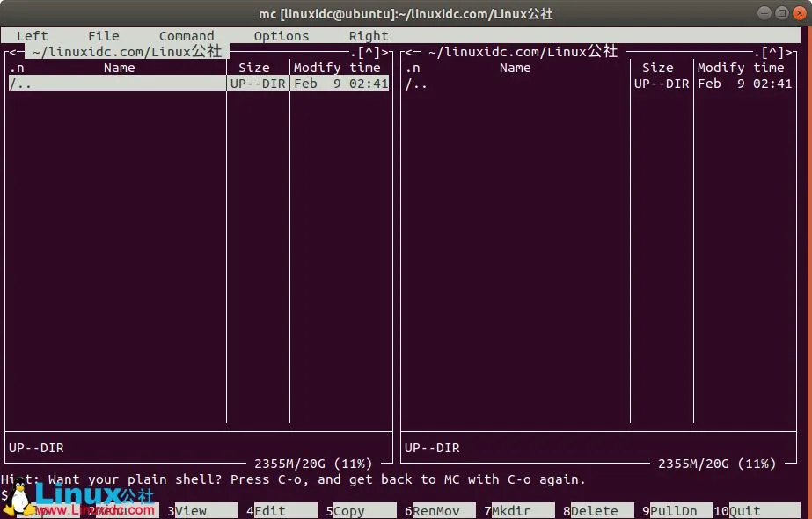The height and width of the screenshot is (519, 812).
Task: Click the 9 PullDn function key
Action: 678,511
